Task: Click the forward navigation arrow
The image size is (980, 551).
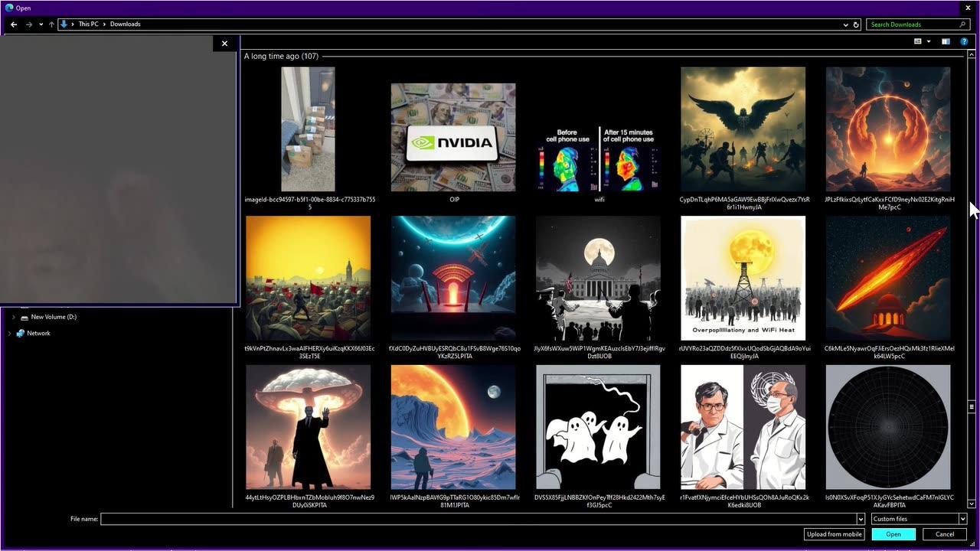Action: tap(29, 24)
